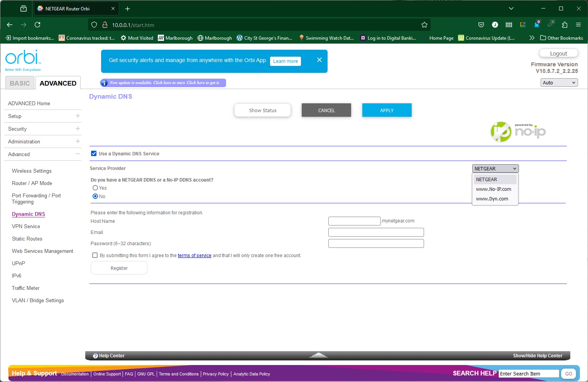Viewport: 588px width, 382px height.
Task: Open a new browser tab
Action: 128,8
